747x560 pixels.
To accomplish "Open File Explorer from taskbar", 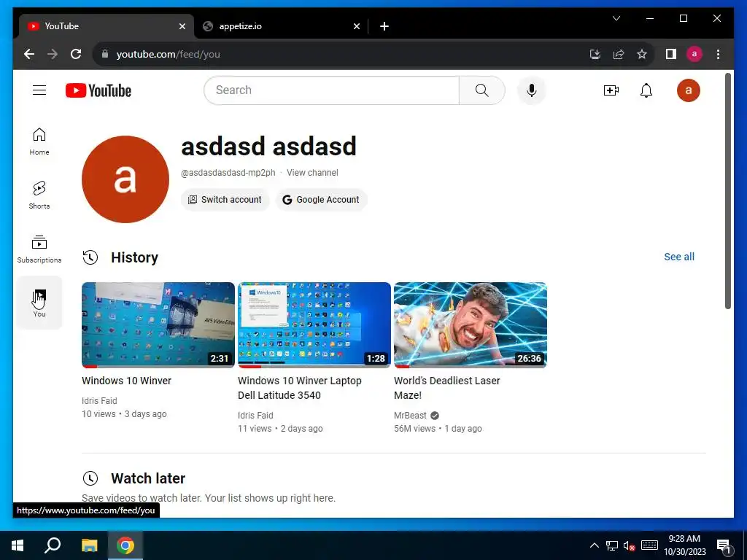I will point(89,545).
